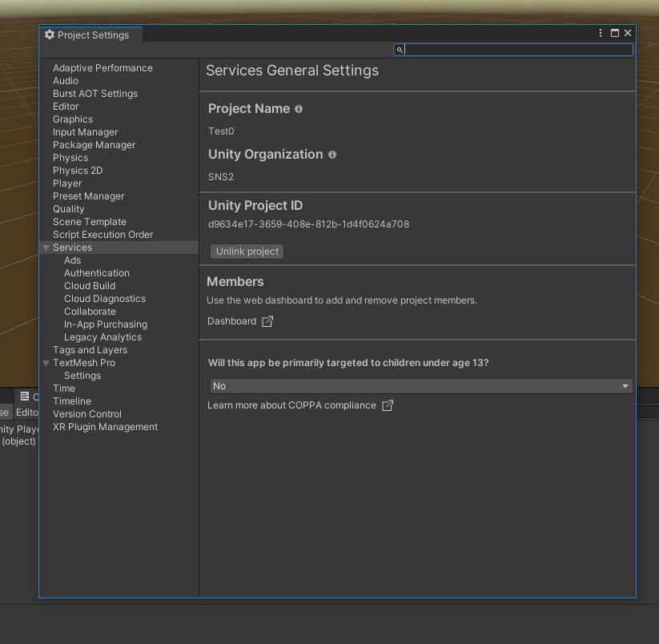Click the info icon beside Unity Organization

coord(332,155)
